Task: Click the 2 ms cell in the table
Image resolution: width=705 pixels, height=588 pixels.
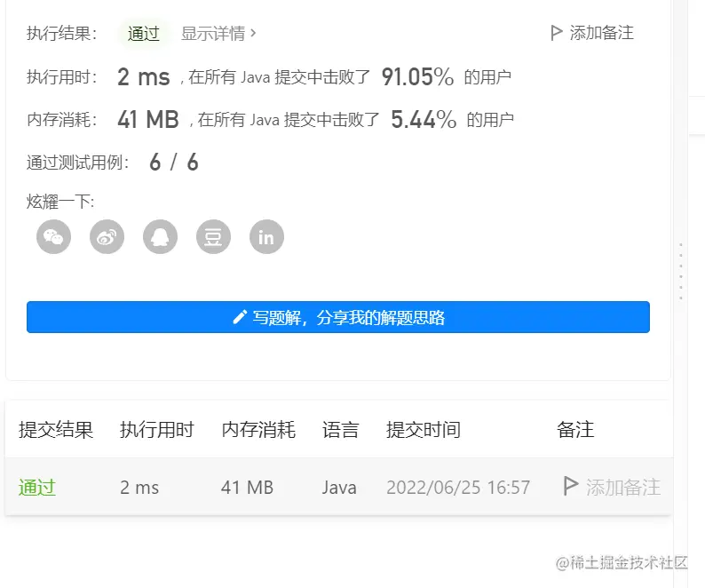Action: click(x=139, y=488)
